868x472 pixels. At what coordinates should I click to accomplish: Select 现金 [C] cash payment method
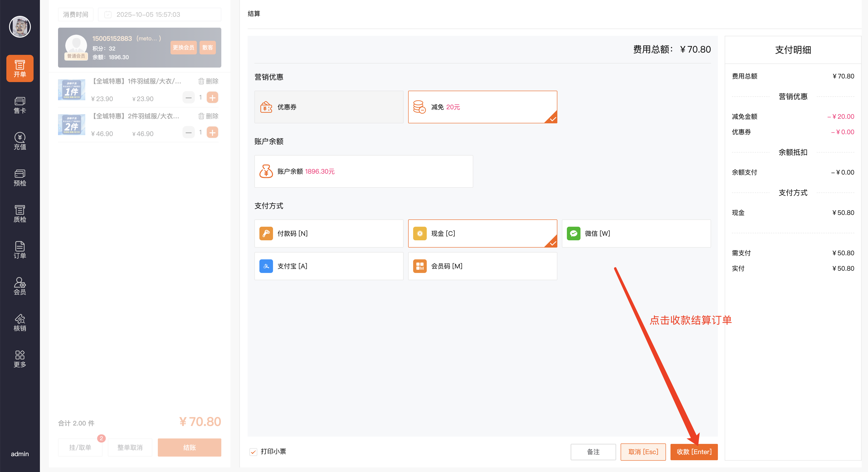(x=482, y=234)
